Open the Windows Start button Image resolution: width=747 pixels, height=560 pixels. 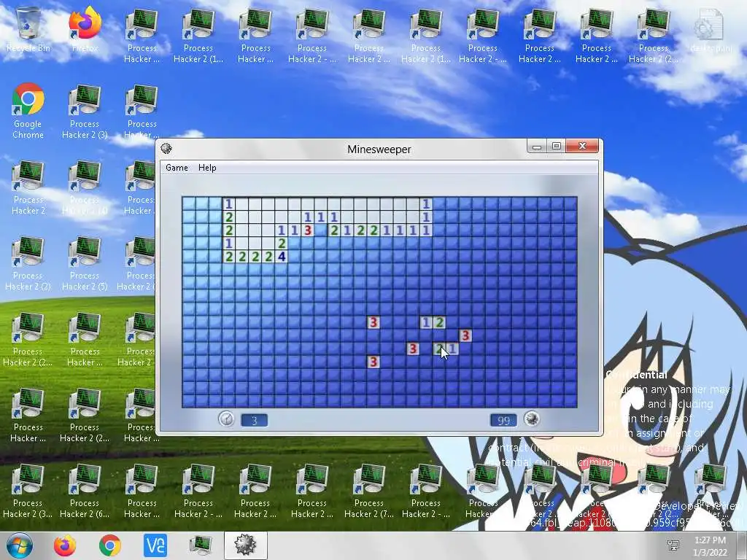pos(20,545)
